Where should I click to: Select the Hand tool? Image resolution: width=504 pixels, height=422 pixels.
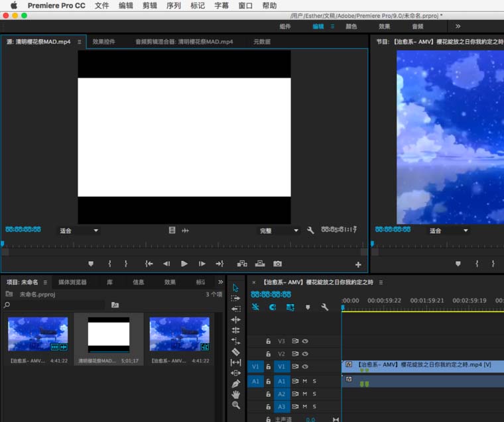click(x=235, y=394)
